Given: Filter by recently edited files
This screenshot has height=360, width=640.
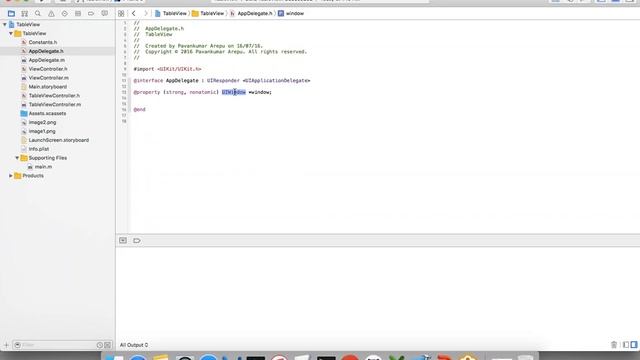Looking at the screenshot, I should point(100,345).
